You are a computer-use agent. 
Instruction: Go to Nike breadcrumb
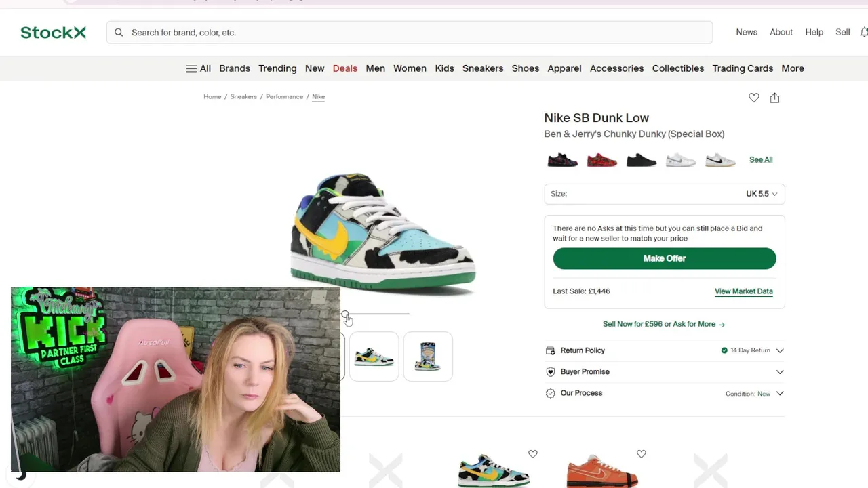click(318, 96)
